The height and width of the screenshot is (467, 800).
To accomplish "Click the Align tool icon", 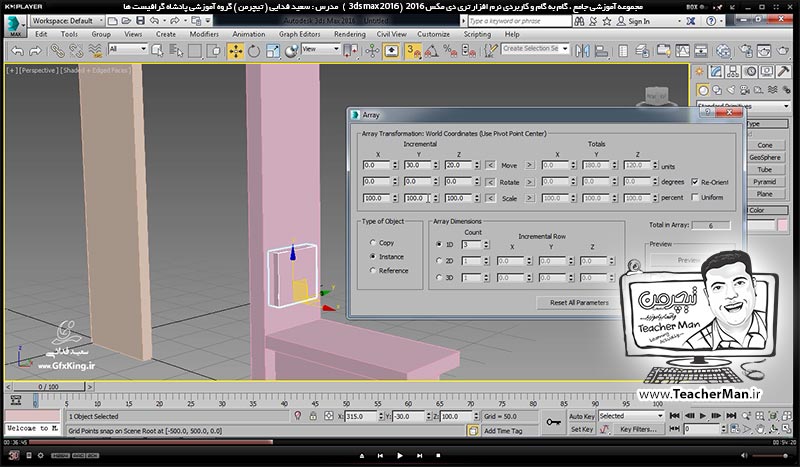I will click(602, 51).
